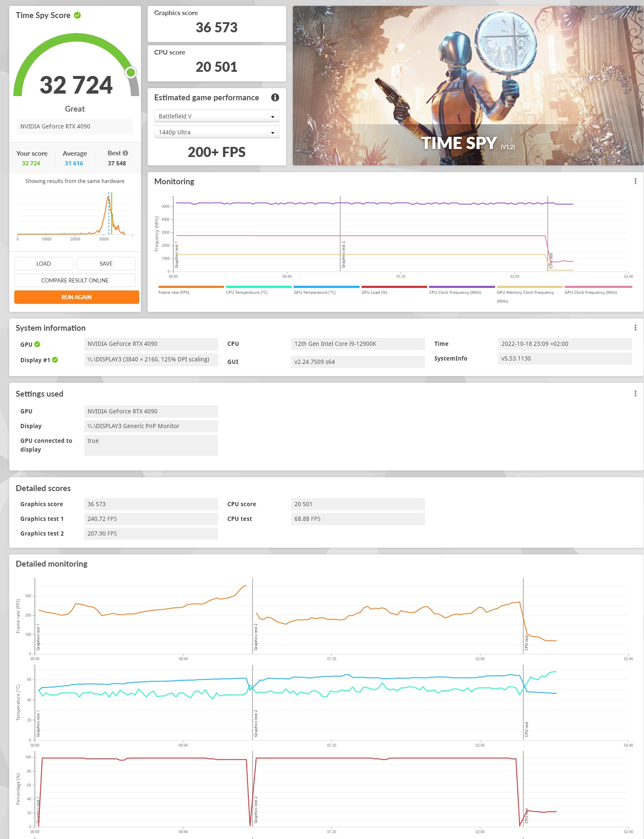Click the Average score 31 616
This screenshot has height=839, width=644.
click(x=74, y=163)
